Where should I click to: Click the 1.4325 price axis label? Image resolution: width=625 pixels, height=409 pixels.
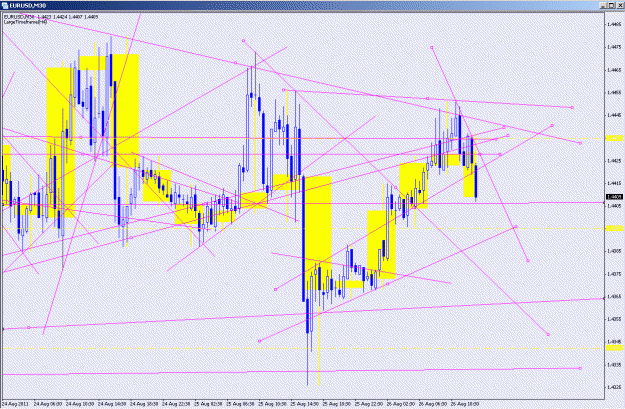(614, 387)
